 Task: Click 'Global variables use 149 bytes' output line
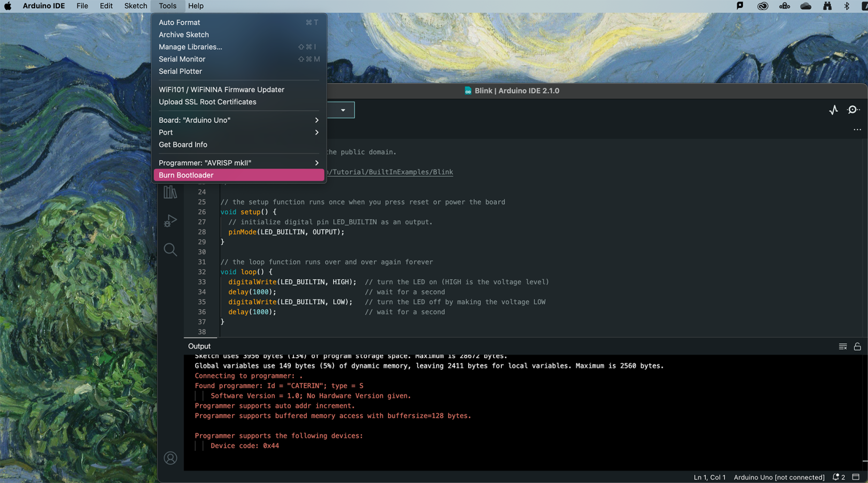tap(429, 366)
